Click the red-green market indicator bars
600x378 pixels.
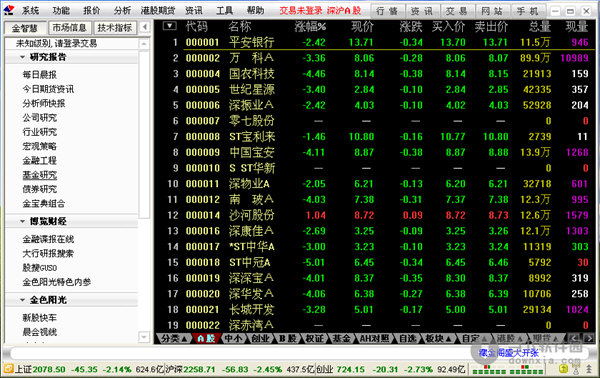(x=507, y=370)
